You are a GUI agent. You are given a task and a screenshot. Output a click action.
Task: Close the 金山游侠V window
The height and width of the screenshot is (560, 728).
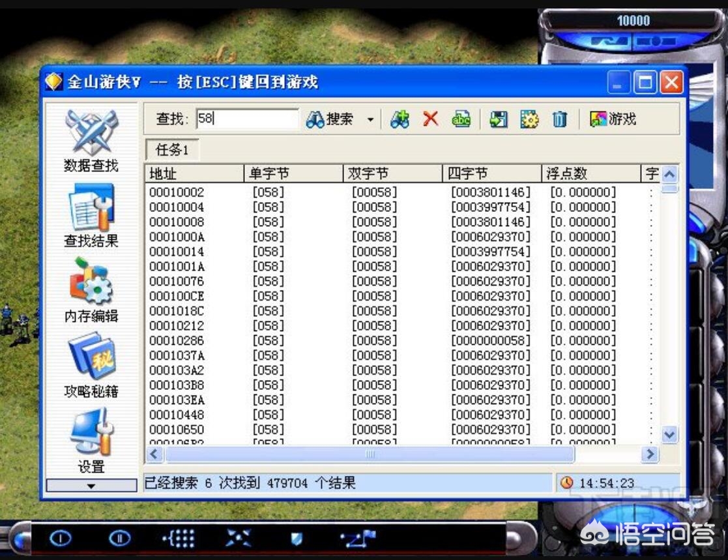[x=672, y=83]
